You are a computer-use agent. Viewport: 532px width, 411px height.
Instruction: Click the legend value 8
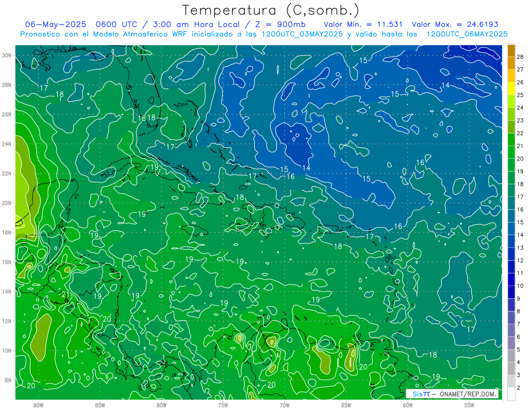coord(519,311)
